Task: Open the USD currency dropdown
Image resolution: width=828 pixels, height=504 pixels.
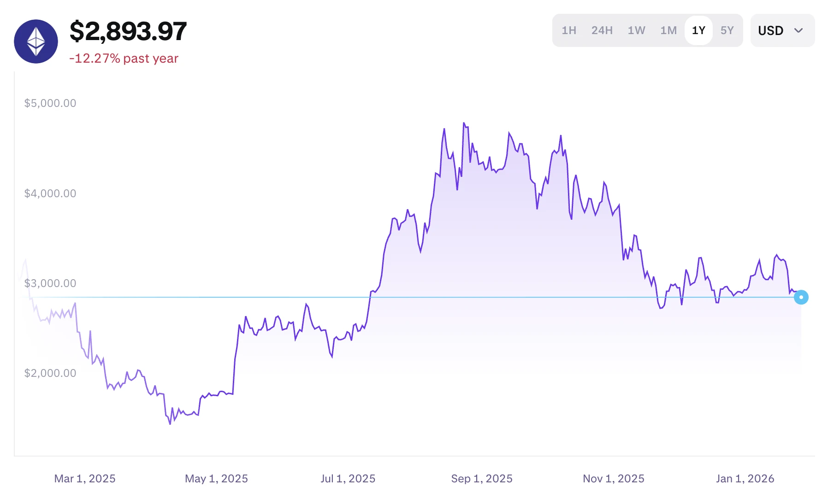Action: click(771, 30)
